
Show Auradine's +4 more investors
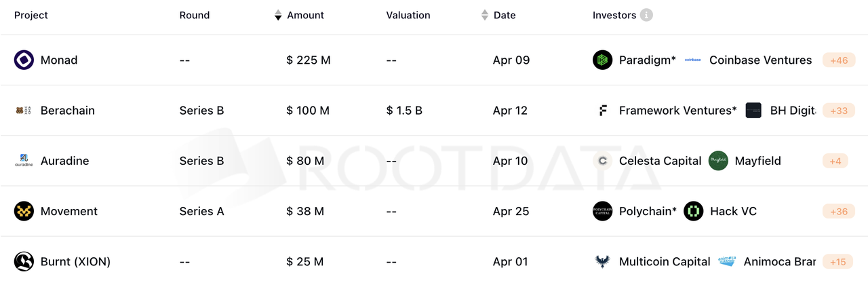click(835, 161)
